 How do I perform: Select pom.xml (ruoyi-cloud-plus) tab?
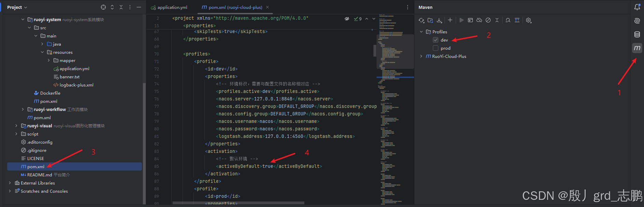(232, 7)
